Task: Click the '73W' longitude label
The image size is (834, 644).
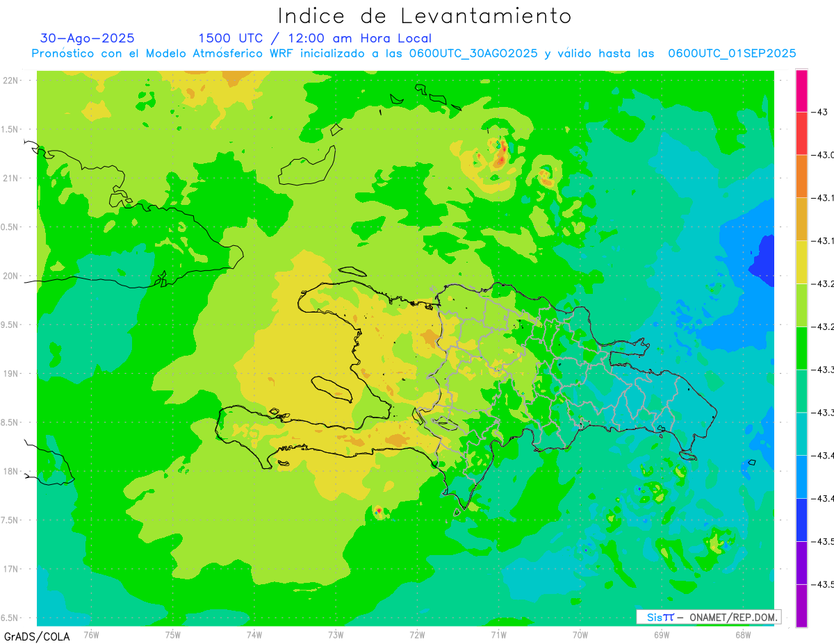Action: (336, 634)
